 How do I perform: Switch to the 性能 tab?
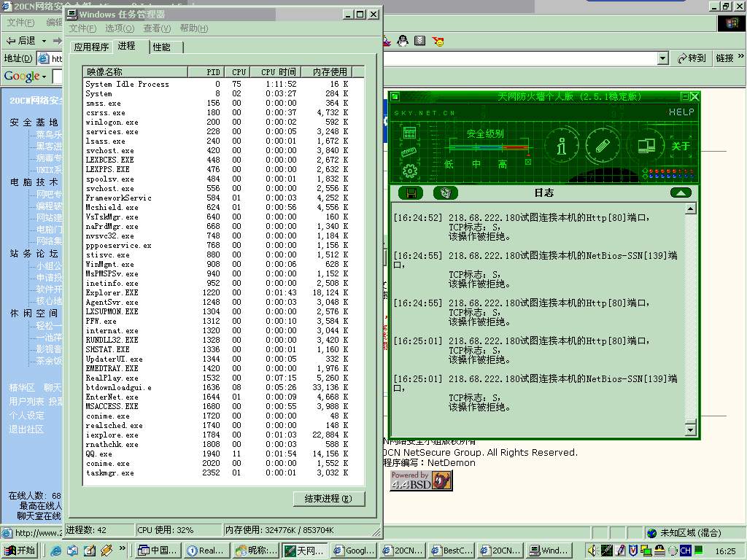[161, 47]
